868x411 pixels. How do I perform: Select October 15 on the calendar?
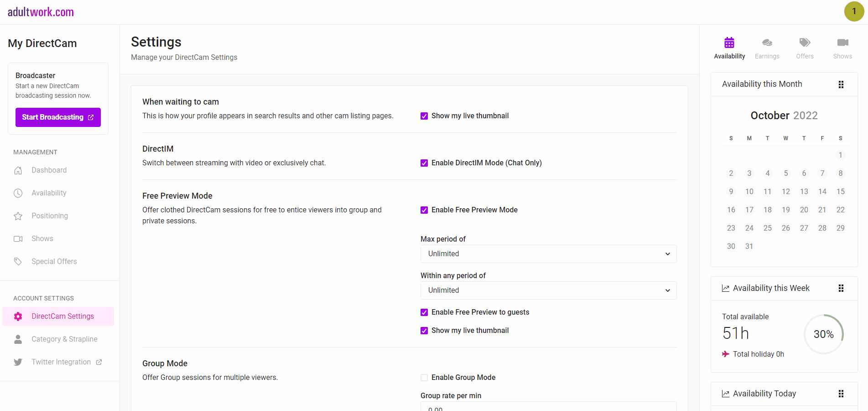click(840, 192)
